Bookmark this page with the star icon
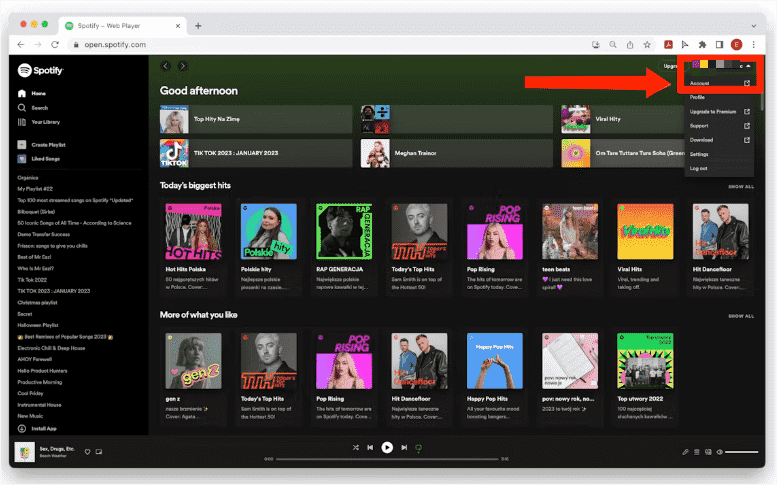Image resolution: width=777 pixels, height=485 pixels. [x=647, y=45]
